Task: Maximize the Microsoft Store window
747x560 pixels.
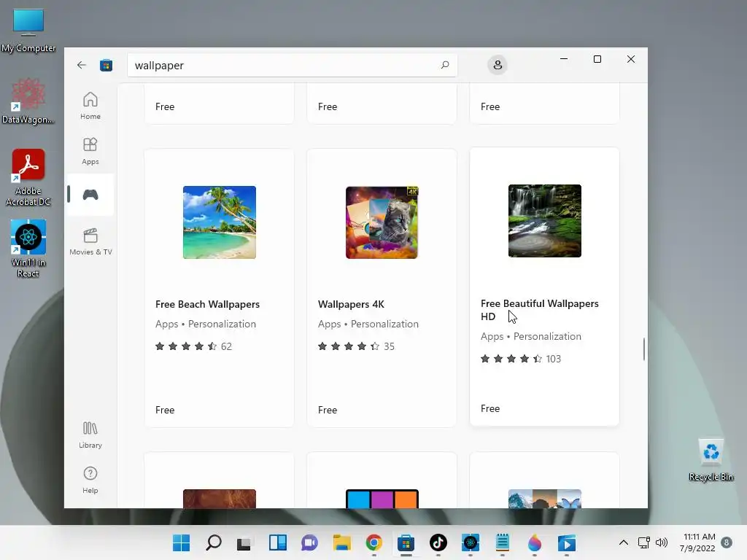Action: (x=597, y=59)
